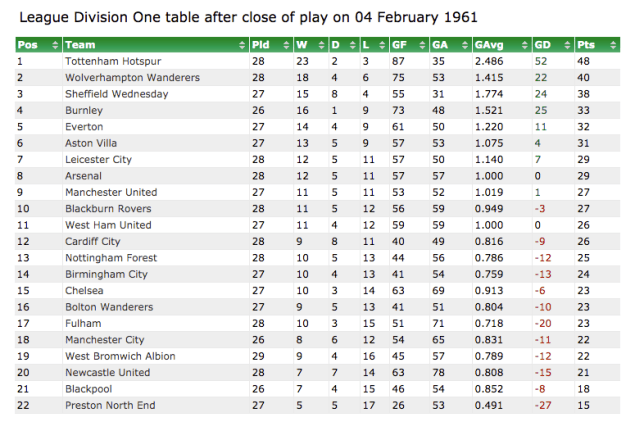Click the sort arrows in Team header

241,45
